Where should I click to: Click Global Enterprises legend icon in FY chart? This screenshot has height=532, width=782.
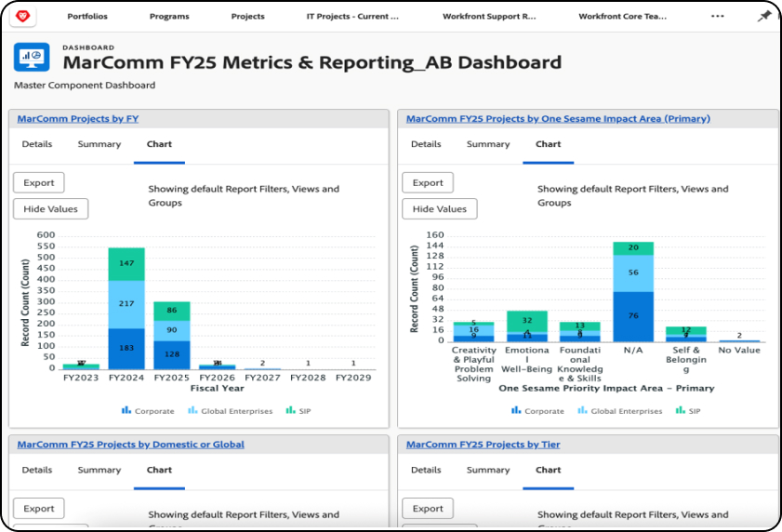192,410
